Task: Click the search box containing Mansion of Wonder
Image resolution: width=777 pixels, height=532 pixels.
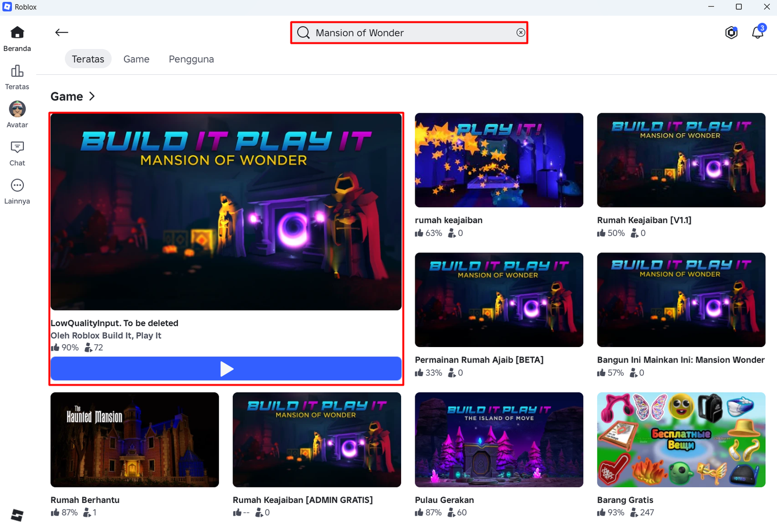Action: pyautogui.click(x=409, y=33)
